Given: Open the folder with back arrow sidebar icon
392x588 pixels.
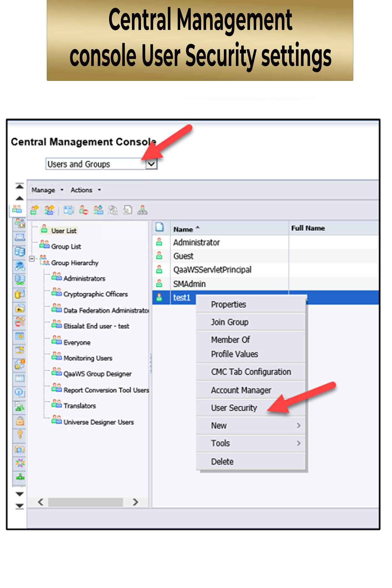Looking at the screenshot, I should 20,308.
